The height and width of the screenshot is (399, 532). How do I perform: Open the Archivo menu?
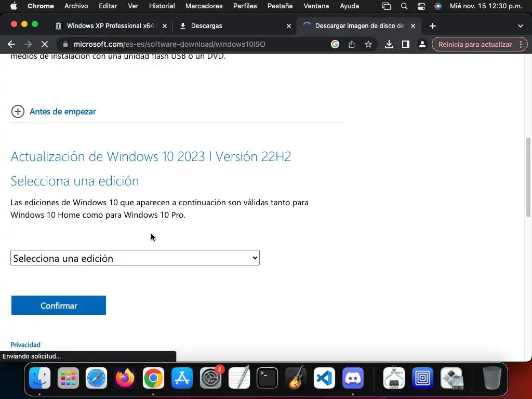[76, 6]
